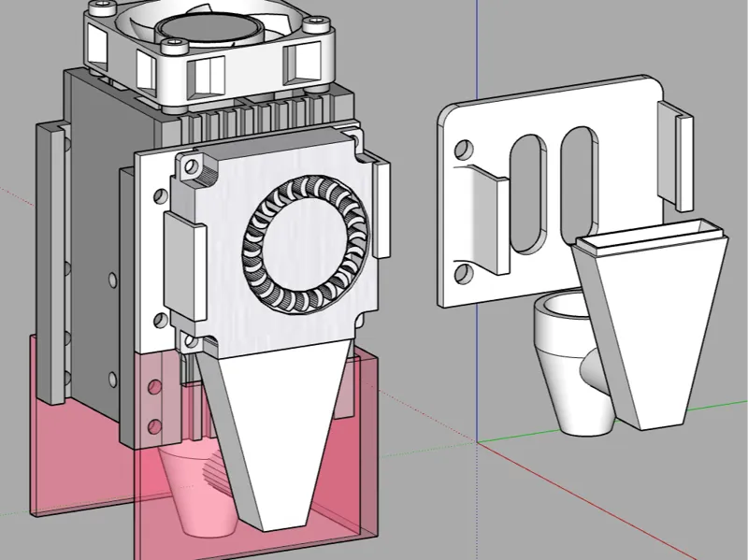Click the round blower fan impeller ring
This screenshot has width=748, height=560.
pyautogui.click(x=306, y=245)
